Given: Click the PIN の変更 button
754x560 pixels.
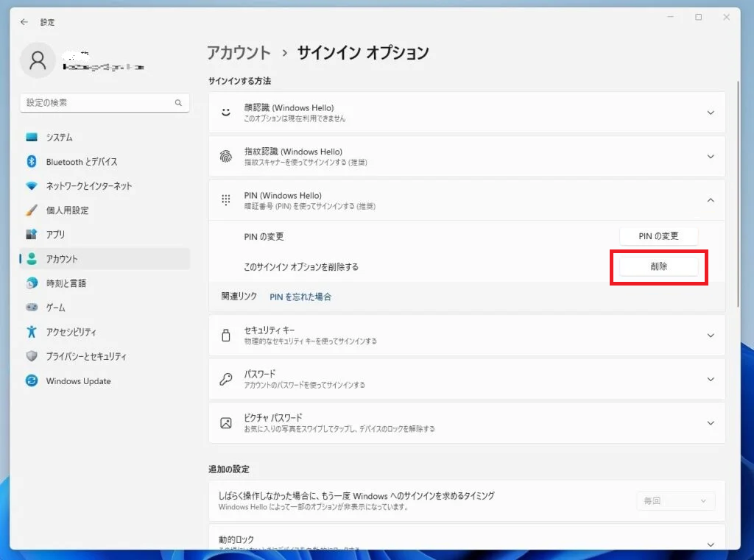Looking at the screenshot, I should tap(658, 236).
